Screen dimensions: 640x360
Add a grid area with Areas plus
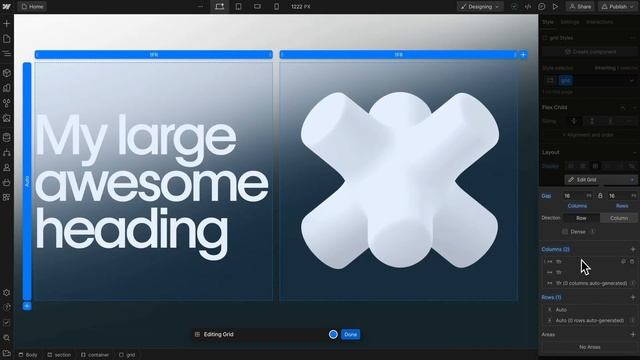click(633, 334)
